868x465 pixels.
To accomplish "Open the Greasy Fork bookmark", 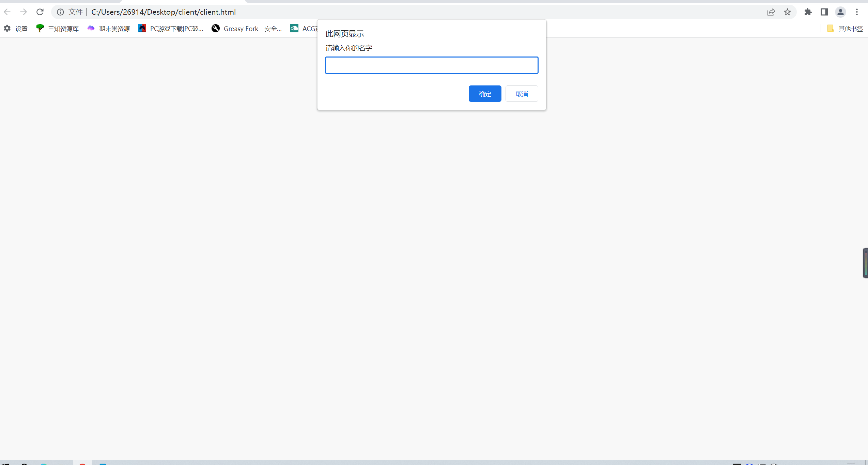I will [x=247, y=29].
